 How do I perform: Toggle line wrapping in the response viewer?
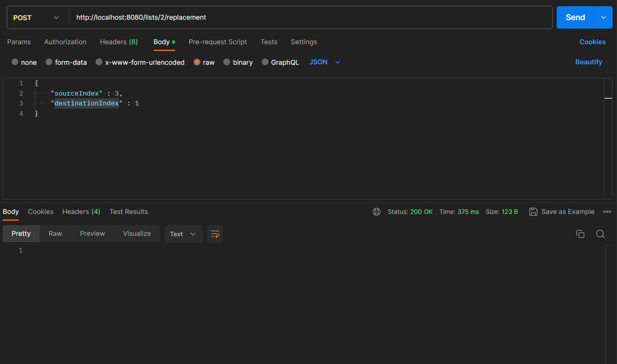(215, 234)
